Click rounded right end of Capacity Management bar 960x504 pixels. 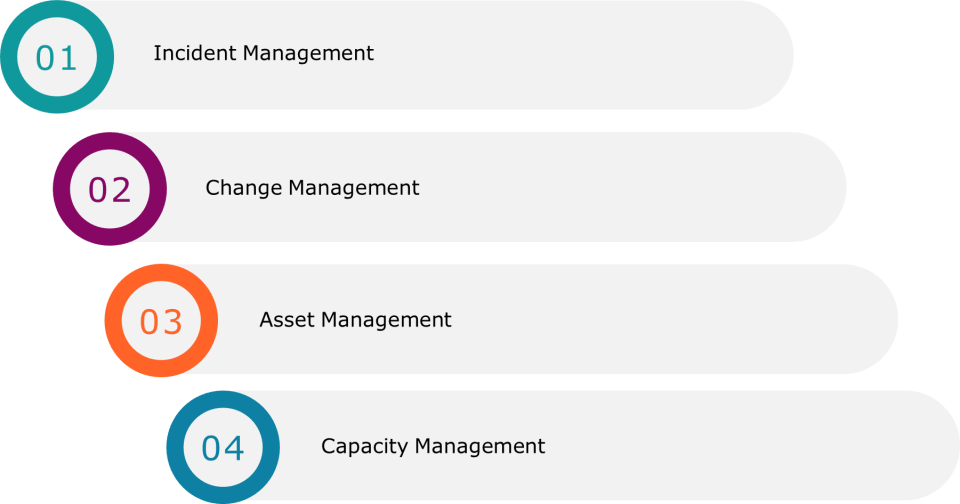tap(932, 446)
